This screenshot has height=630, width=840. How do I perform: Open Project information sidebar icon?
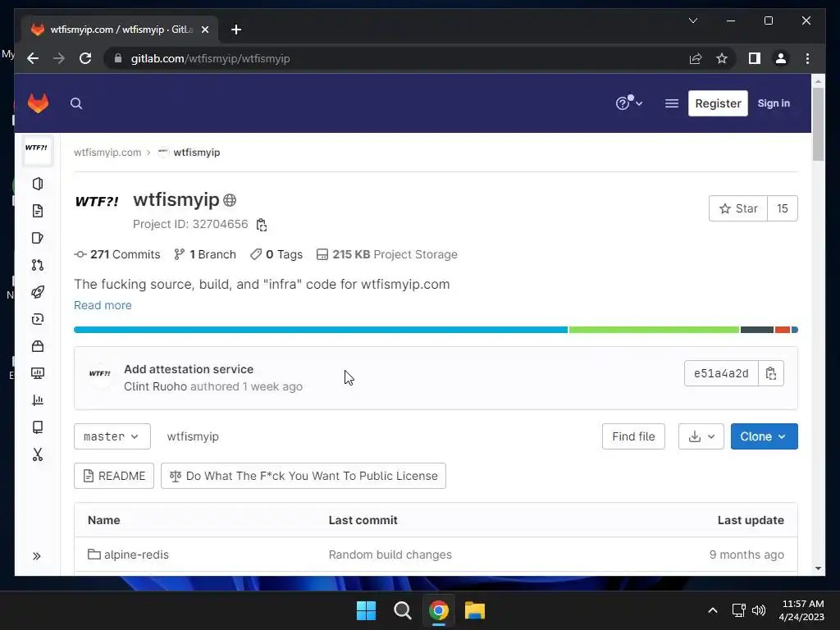click(38, 184)
